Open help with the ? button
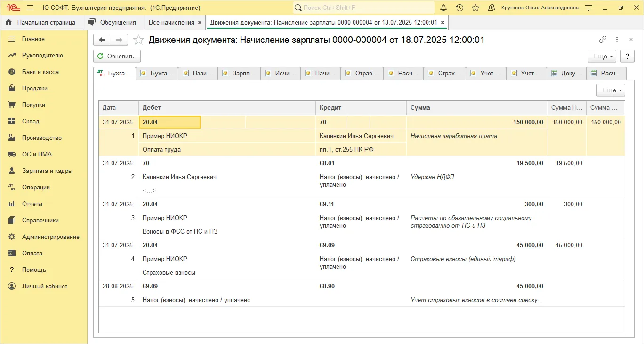644x344 pixels. tap(628, 56)
